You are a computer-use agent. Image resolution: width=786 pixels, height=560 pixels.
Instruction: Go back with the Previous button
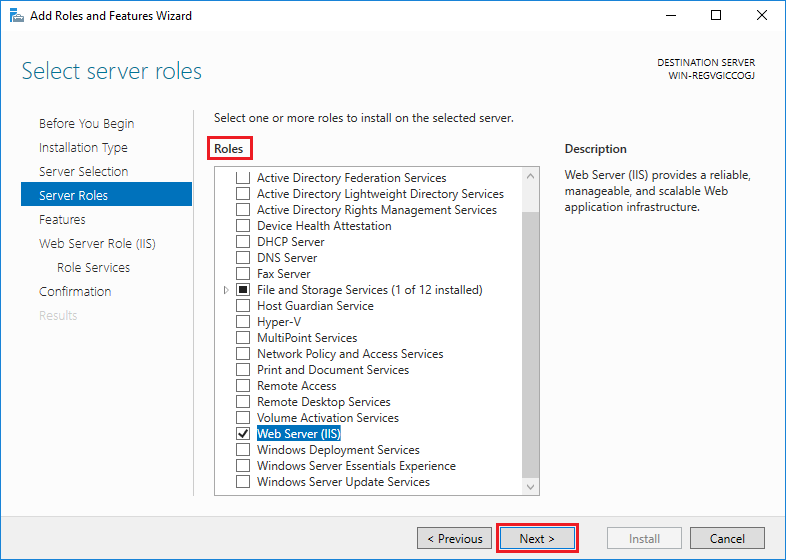(455, 538)
